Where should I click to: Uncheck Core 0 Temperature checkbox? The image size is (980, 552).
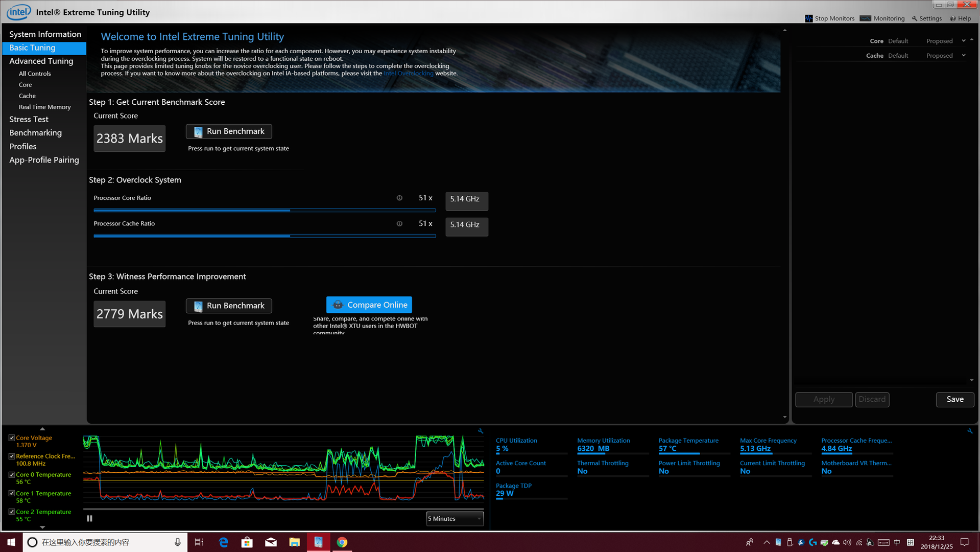pyautogui.click(x=11, y=475)
